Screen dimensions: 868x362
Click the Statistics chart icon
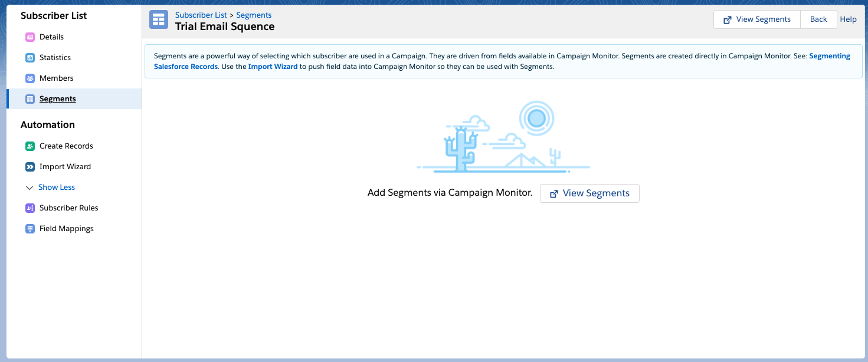(30, 58)
